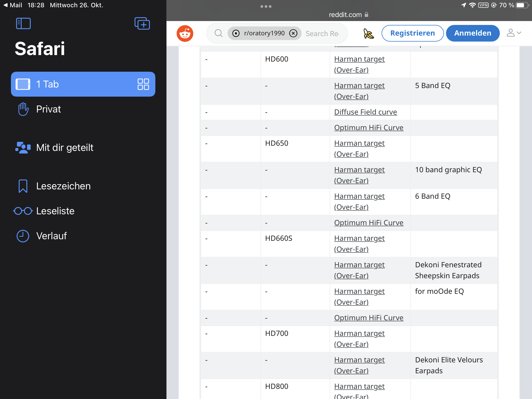This screenshot has width=532, height=399.
Task: Tap the three-dot multitasking indicator
Action: pos(266,6)
